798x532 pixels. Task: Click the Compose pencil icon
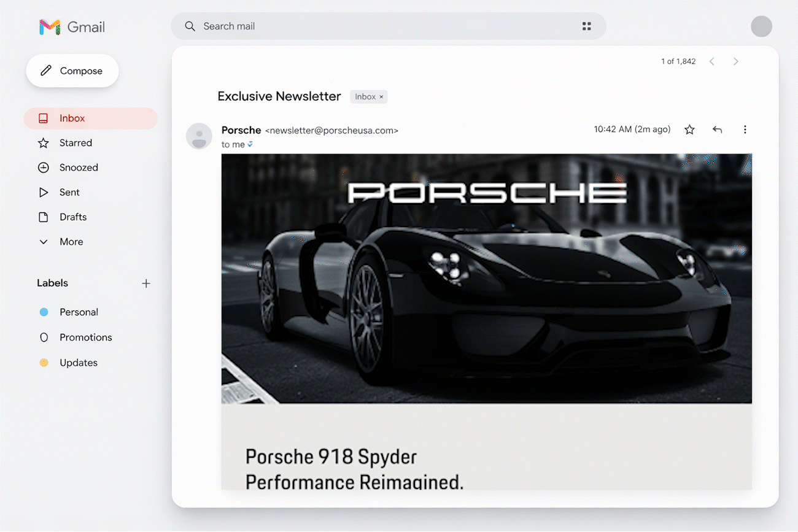coord(46,71)
